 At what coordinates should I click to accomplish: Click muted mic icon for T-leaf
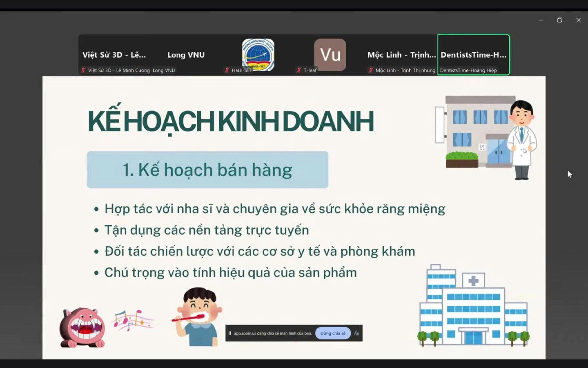(x=299, y=70)
